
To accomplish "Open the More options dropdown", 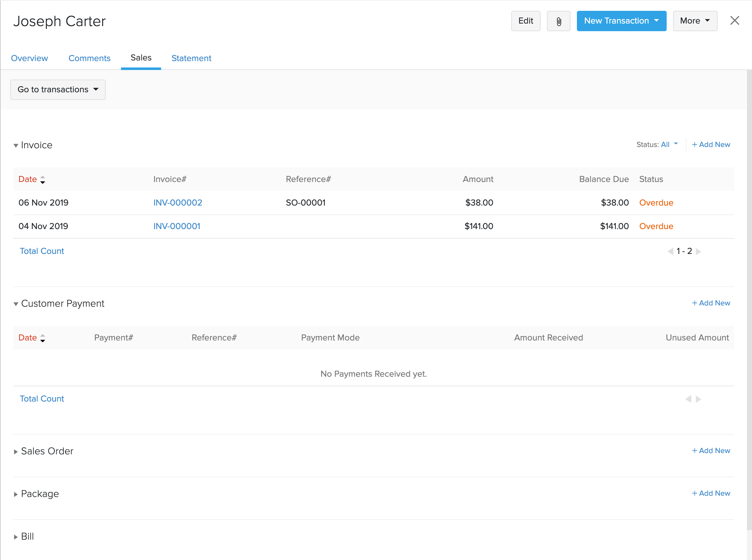I will point(695,21).
